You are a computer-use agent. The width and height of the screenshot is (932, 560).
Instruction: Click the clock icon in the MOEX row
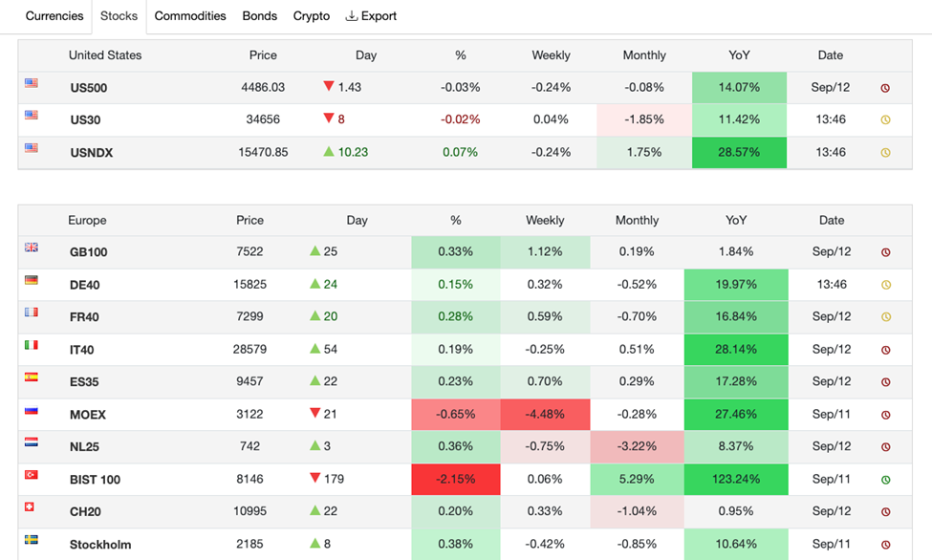pyautogui.click(x=885, y=415)
